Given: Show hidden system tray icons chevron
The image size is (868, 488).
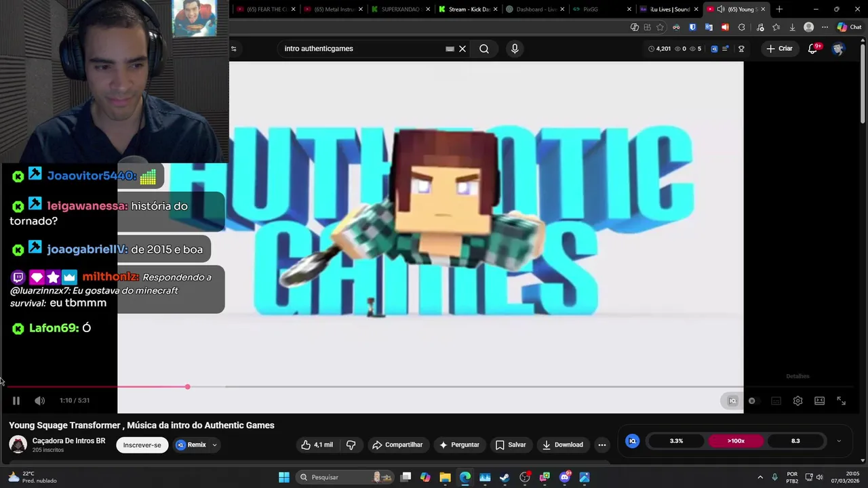Looking at the screenshot, I should click(x=759, y=477).
